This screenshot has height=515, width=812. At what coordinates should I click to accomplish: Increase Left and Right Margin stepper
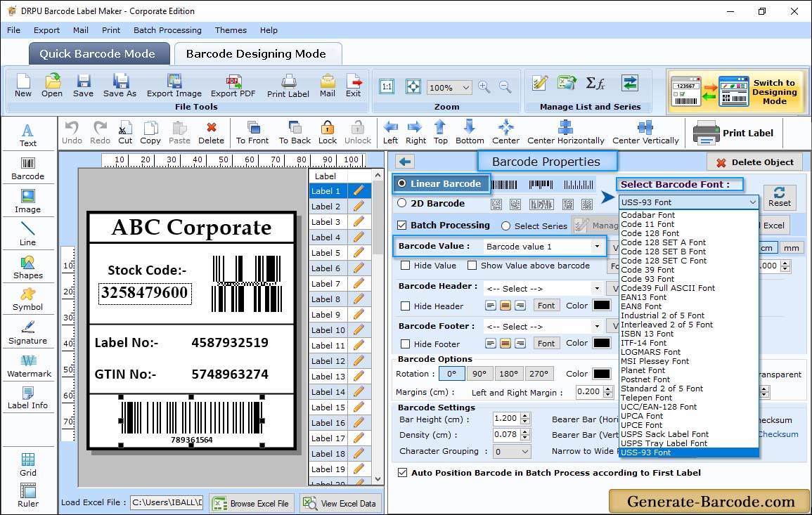coord(609,389)
